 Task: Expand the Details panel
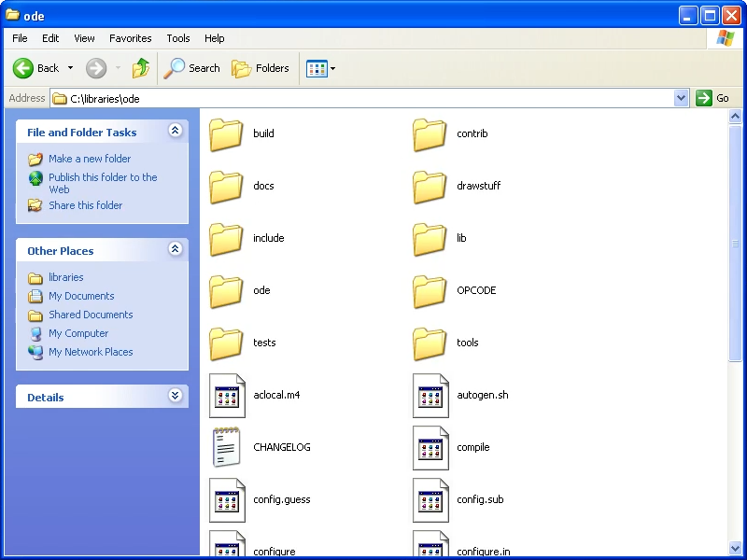pyautogui.click(x=175, y=397)
